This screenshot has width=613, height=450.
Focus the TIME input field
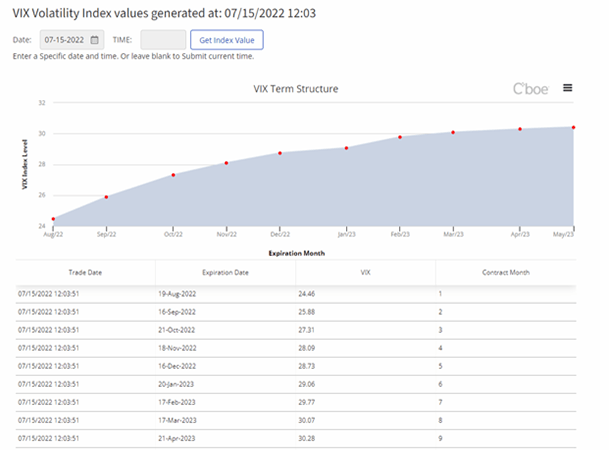click(x=163, y=40)
